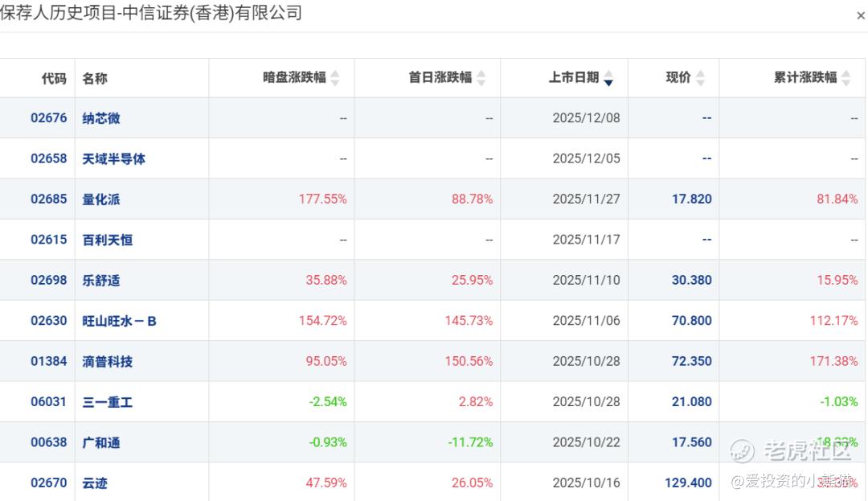
Task: Select the 35.88% grey-market value
Action: point(326,280)
